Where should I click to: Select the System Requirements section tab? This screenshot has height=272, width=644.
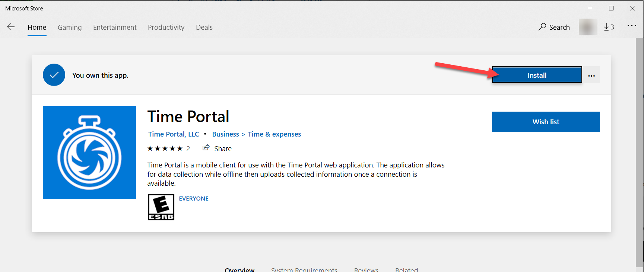[304, 269]
